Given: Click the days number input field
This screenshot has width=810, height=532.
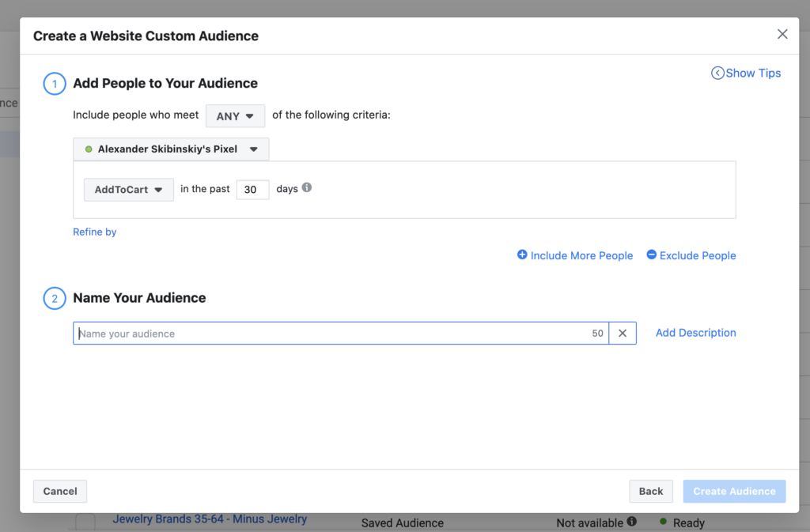Looking at the screenshot, I should point(252,190).
